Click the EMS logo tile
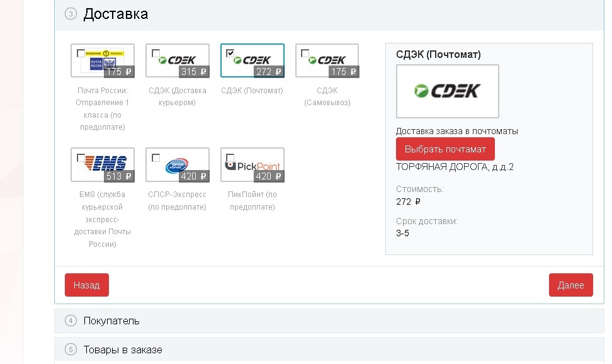This screenshot has width=612, height=364. (x=103, y=165)
